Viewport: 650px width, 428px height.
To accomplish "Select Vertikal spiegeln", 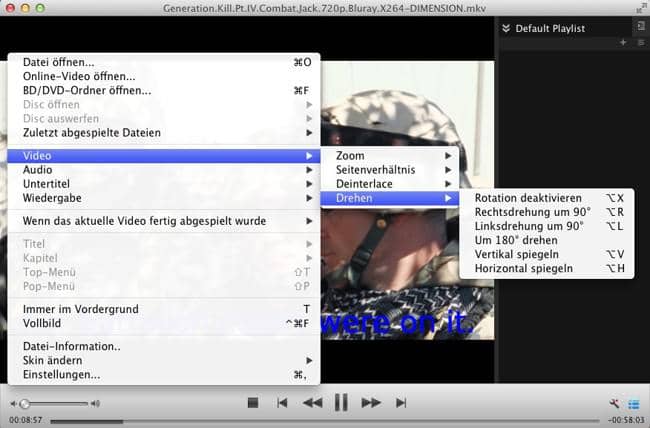I will click(547, 254).
